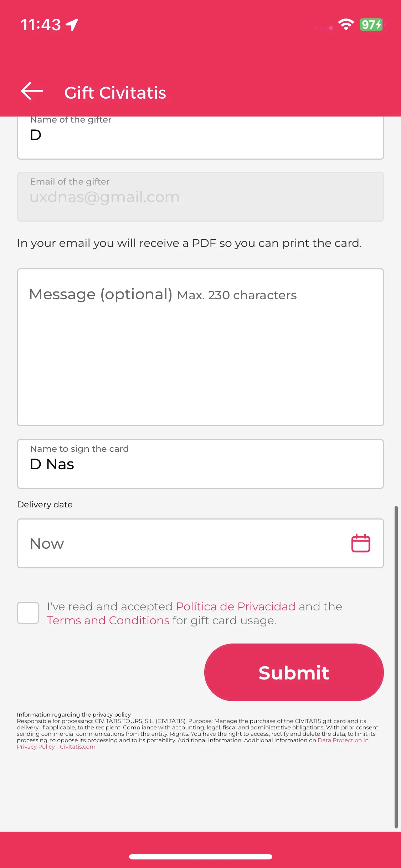401x868 pixels.
Task: Tap the disabled Email of the gifter field
Action: point(200,197)
